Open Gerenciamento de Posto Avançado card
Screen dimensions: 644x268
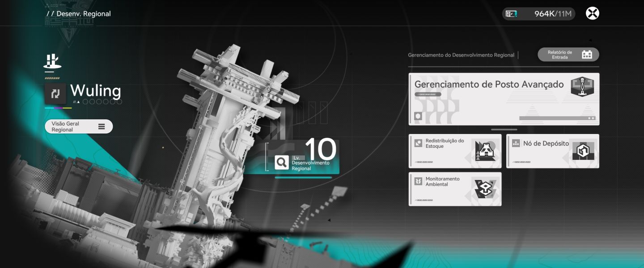click(x=504, y=99)
